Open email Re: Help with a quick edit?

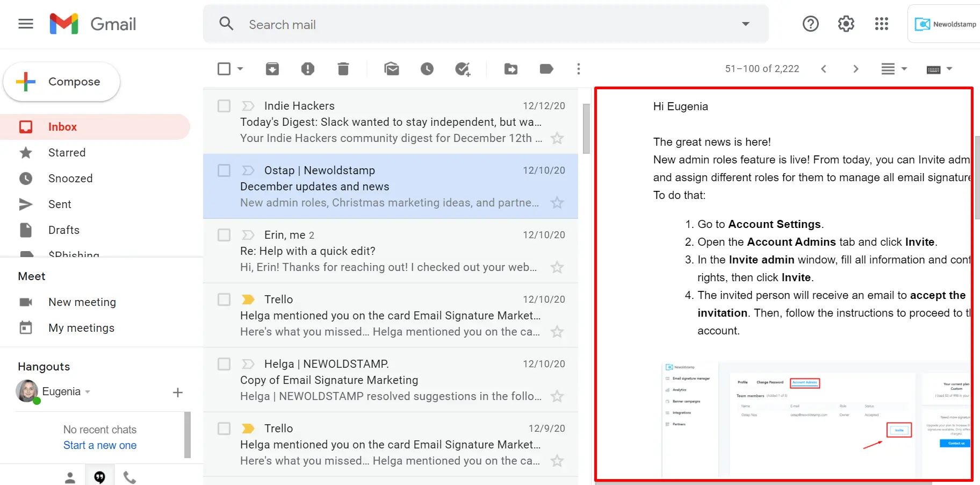coord(391,251)
